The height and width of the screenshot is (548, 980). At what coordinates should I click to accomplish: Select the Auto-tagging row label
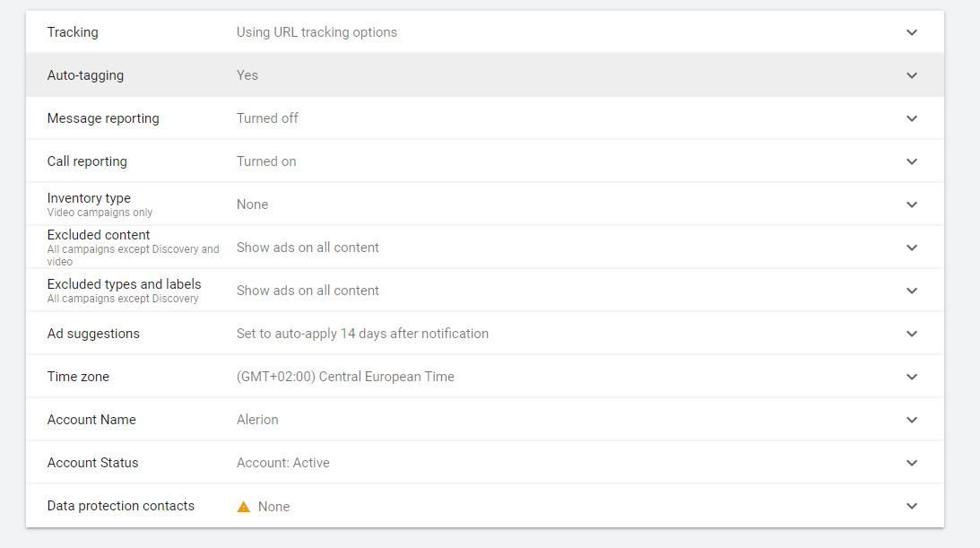pos(85,75)
